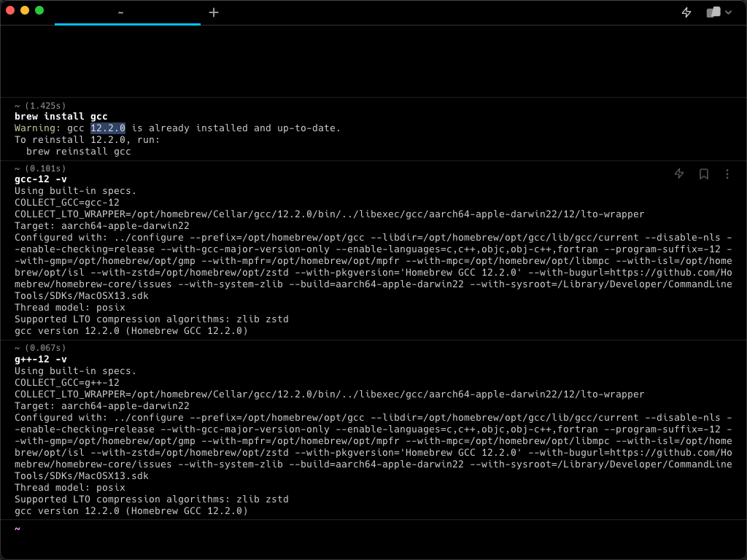
Task: Maximize window using green button
Action: point(39,10)
